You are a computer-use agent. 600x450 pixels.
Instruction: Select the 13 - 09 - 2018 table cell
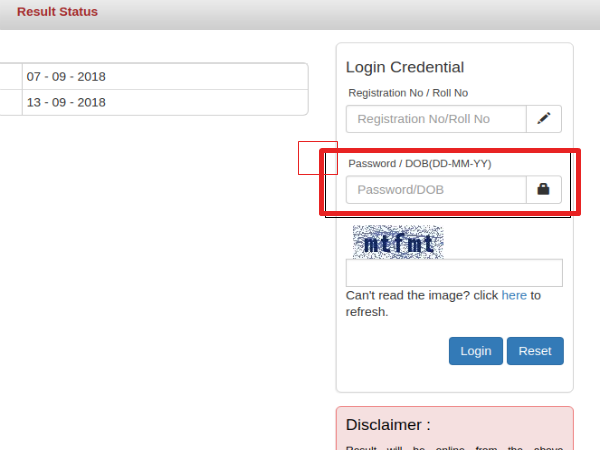pos(165,103)
